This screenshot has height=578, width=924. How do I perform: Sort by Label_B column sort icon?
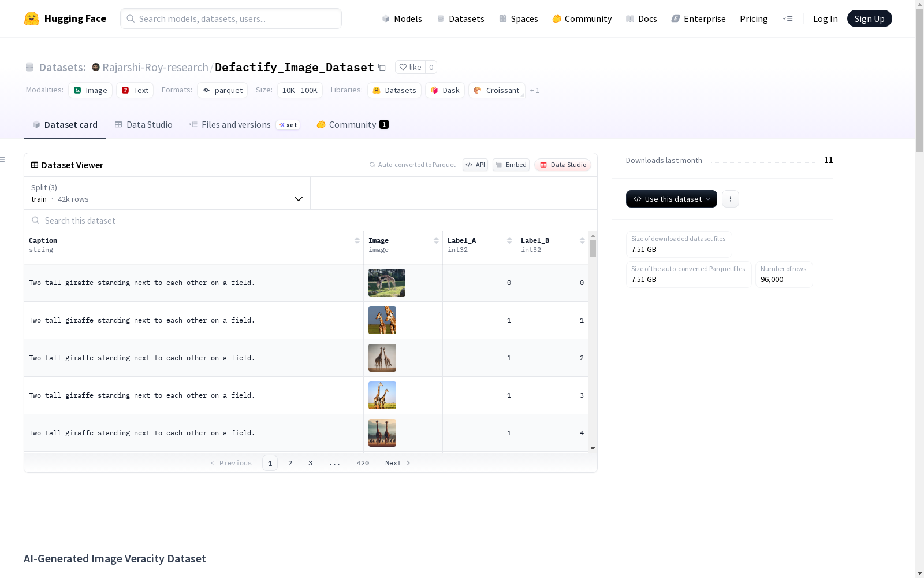click(582, 240)
